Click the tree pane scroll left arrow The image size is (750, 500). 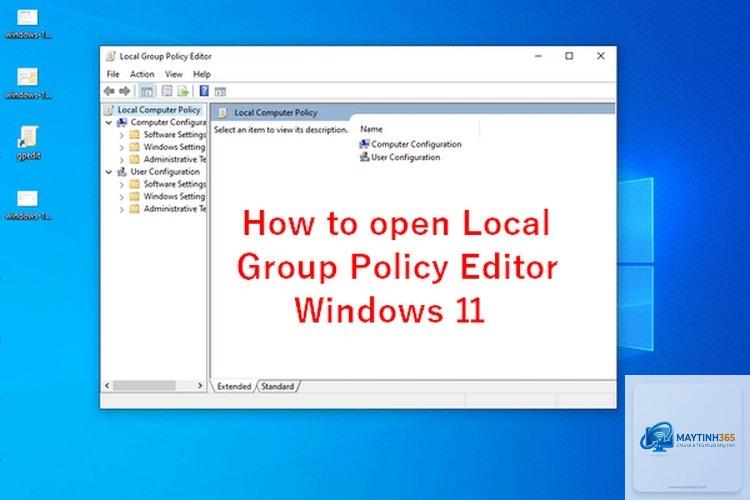[x=107, y=386]
